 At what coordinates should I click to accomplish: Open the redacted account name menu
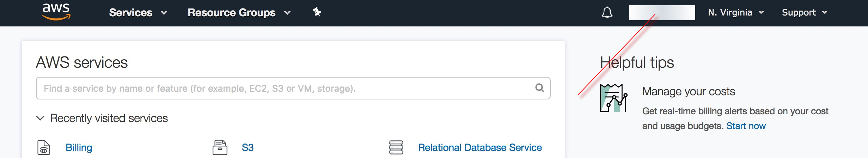[x=662, y=13]
